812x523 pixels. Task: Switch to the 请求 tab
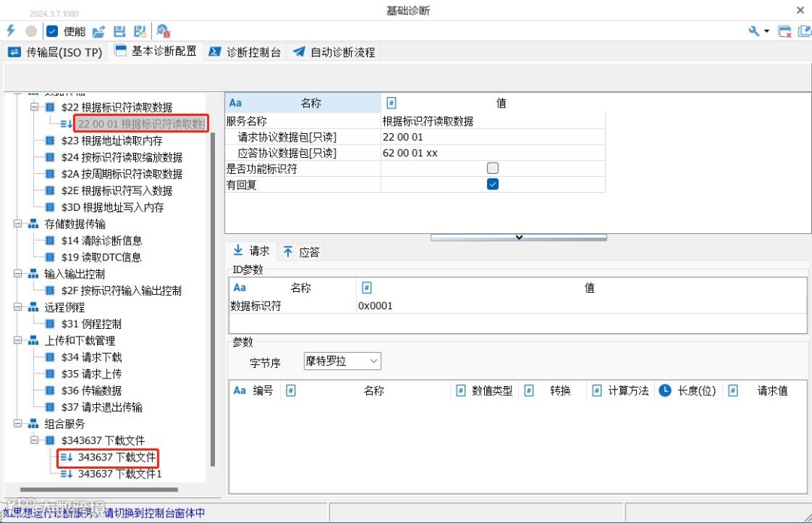click(251, 251)
